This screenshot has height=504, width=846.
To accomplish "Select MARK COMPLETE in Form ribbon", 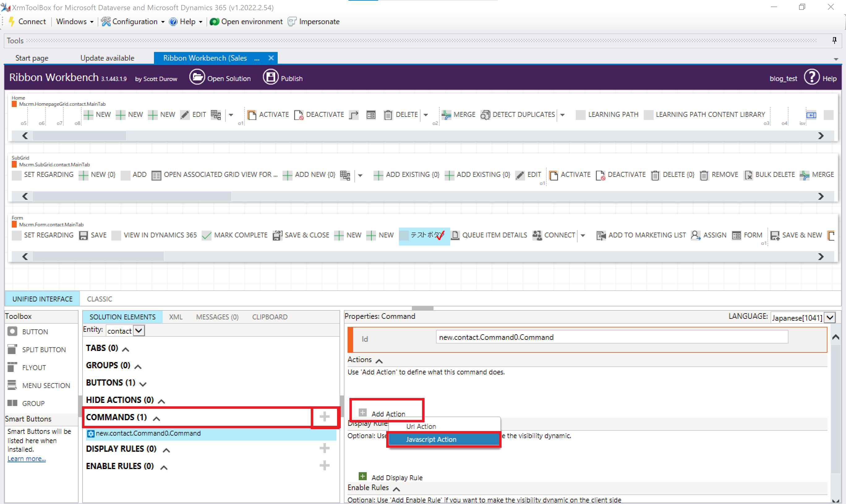I will [x=234, y=235].
